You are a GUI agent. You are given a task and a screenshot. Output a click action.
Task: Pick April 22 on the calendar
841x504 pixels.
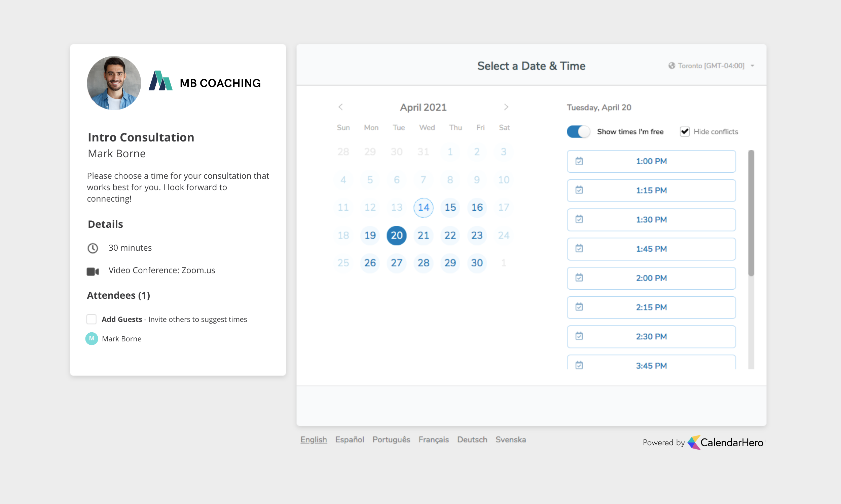point(450,235)
